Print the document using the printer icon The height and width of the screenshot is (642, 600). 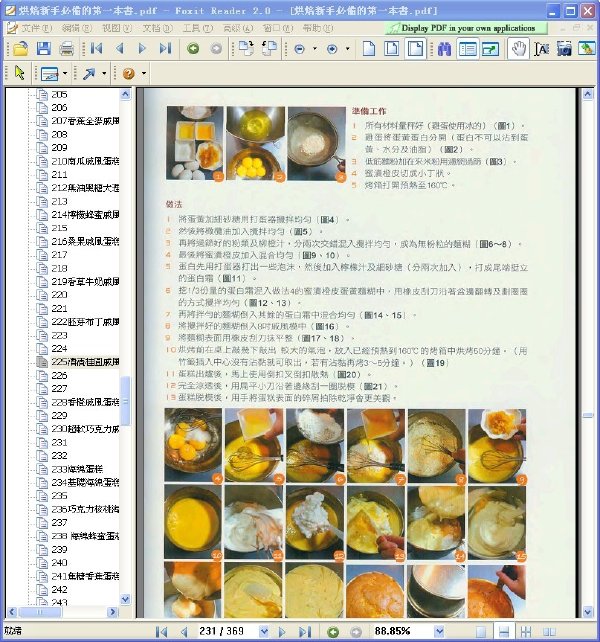pyautogui.click(x=66, y=49)
